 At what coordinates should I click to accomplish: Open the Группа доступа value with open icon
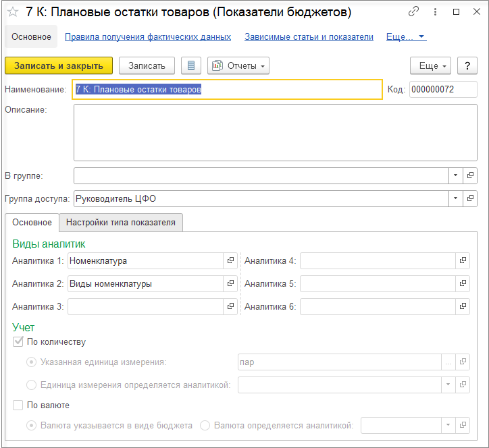point(470,198)
